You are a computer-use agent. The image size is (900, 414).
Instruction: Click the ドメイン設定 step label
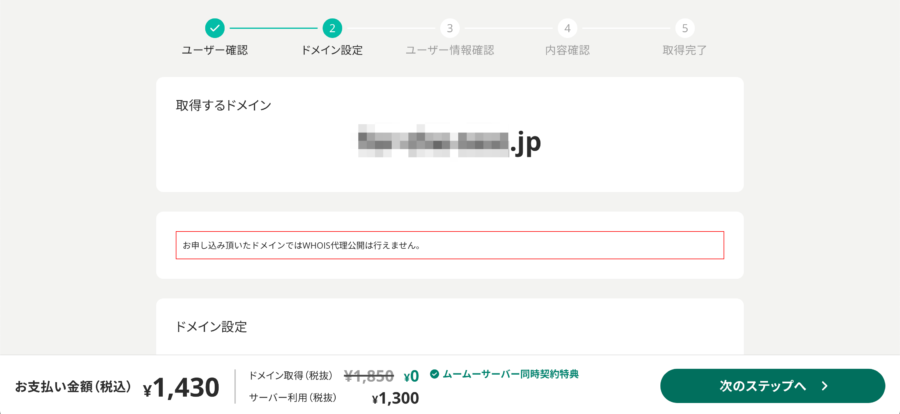point(332,51)
